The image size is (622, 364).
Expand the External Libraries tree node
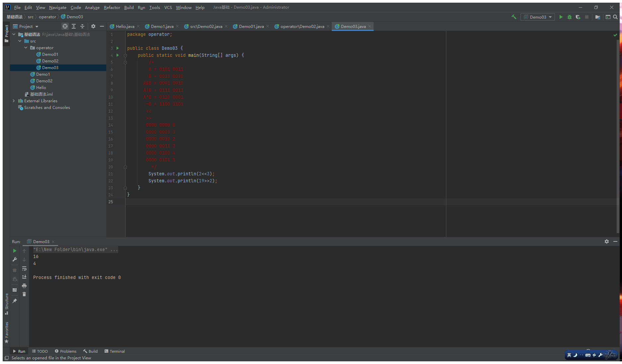pyautogui.click(x=14, y=101)
